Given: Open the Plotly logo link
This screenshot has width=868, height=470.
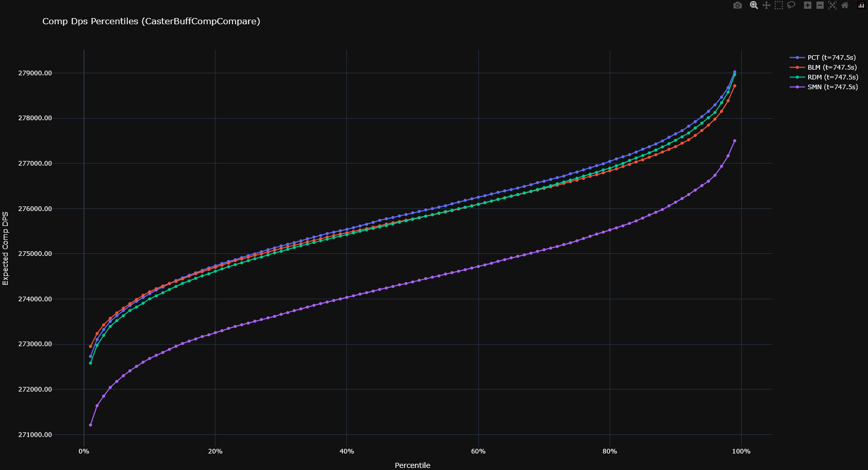Looking at the screenshot, I should (861, 5).
